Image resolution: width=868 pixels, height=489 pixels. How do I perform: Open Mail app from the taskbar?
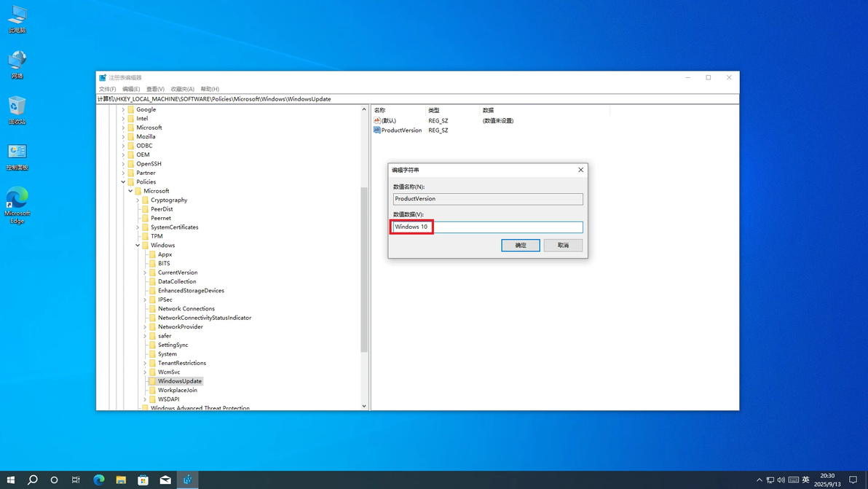click(x=165, y=480)
